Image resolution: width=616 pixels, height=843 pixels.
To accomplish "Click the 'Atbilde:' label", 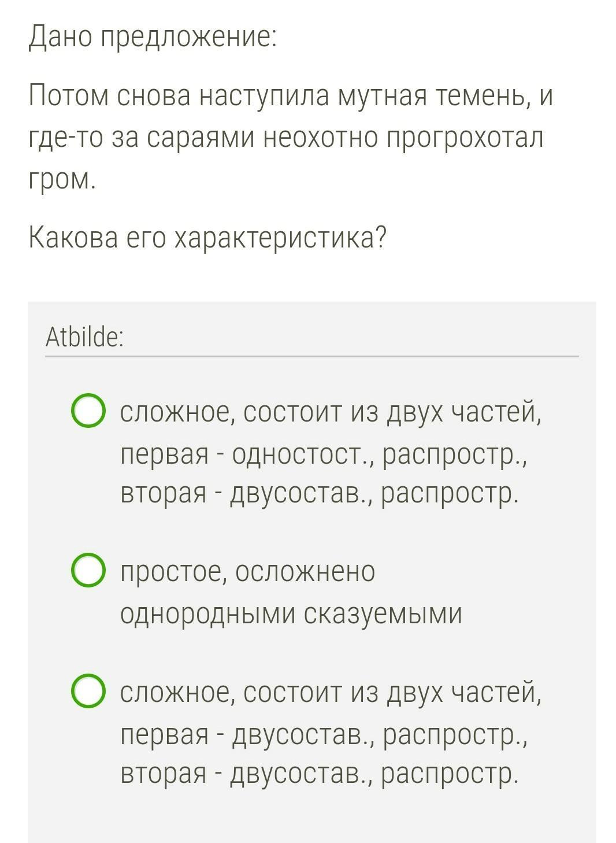I will coord(84,338).
